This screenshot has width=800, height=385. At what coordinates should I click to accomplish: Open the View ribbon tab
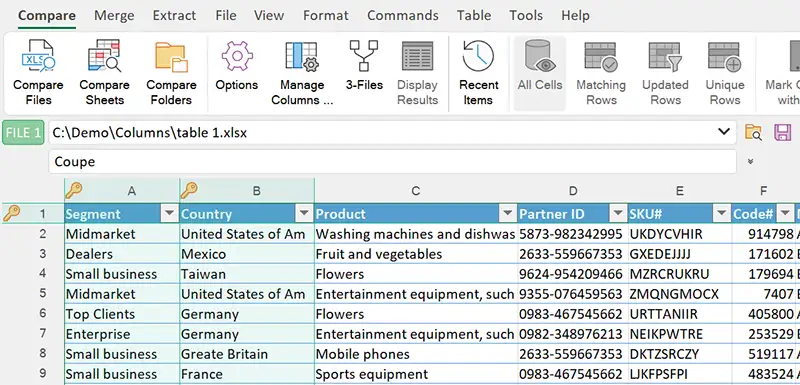pyautogui.click(x=269, y=16)
